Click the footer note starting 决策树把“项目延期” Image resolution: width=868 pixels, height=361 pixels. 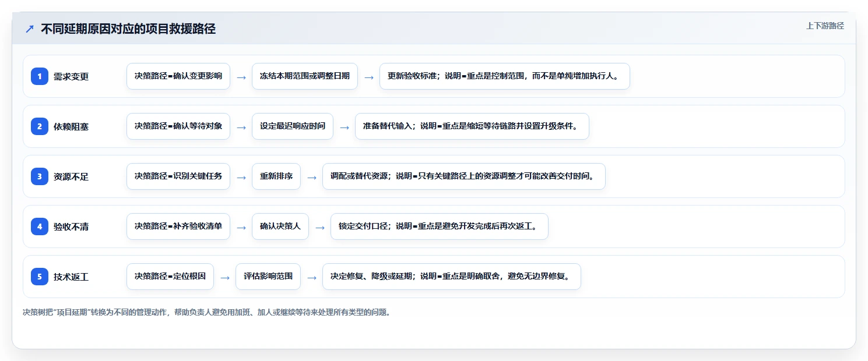206,313
